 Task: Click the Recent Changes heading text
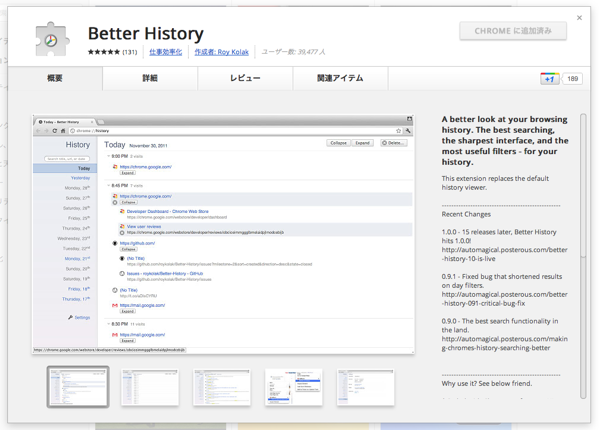[x=466, y=214]
